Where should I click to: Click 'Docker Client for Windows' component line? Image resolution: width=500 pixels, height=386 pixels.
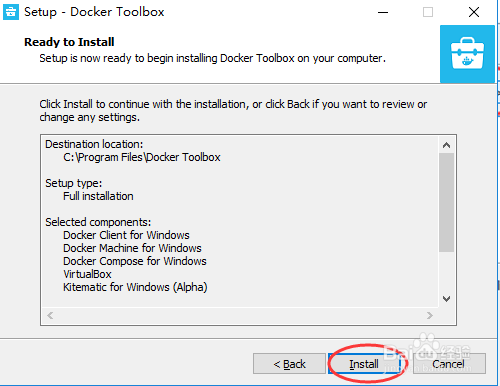[x=126, y=235]
